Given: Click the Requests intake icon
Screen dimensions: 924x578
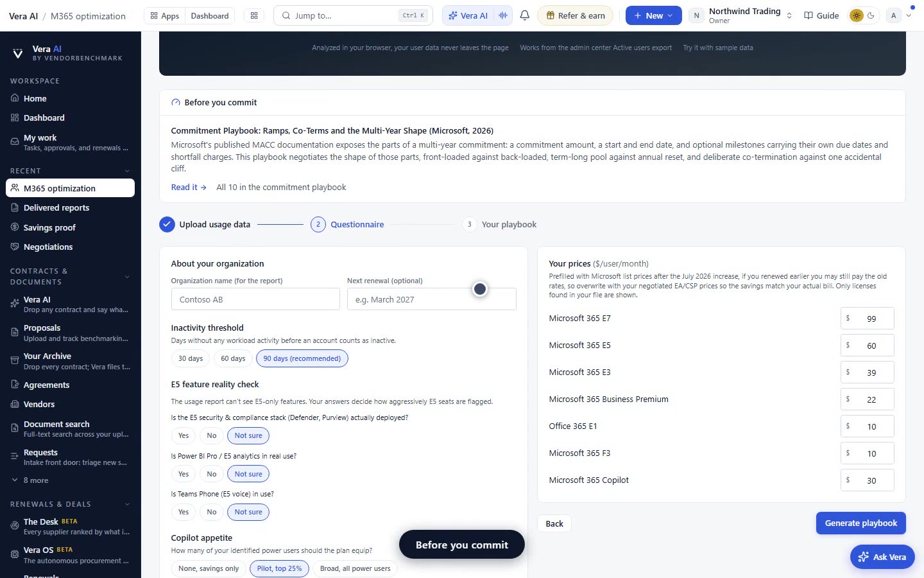Looking at the screenshot, I should (x=15, y=457).
